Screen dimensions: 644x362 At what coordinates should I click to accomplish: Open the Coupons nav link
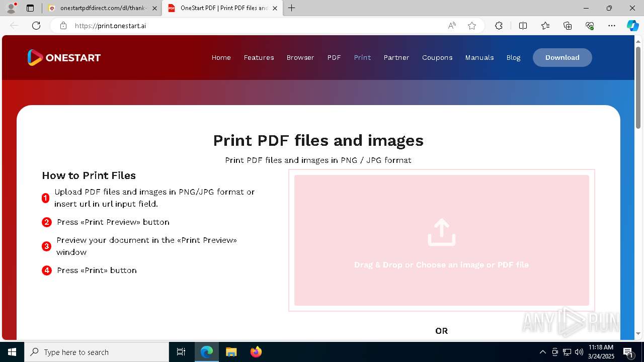(437, 57)
